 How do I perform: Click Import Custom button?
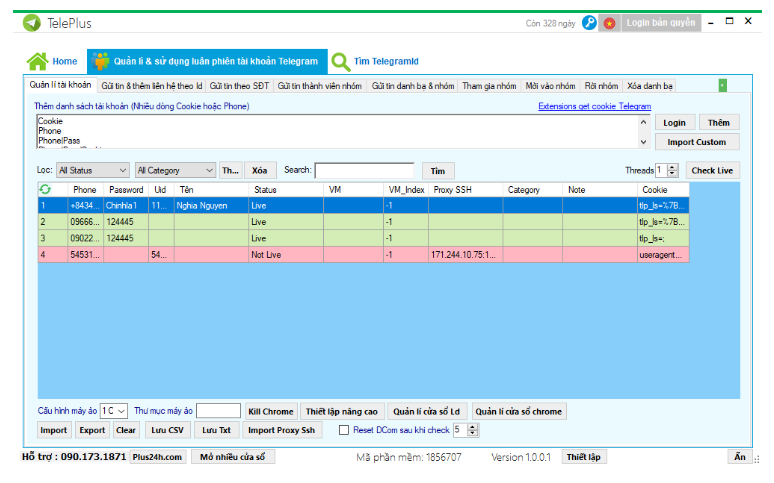697,142
